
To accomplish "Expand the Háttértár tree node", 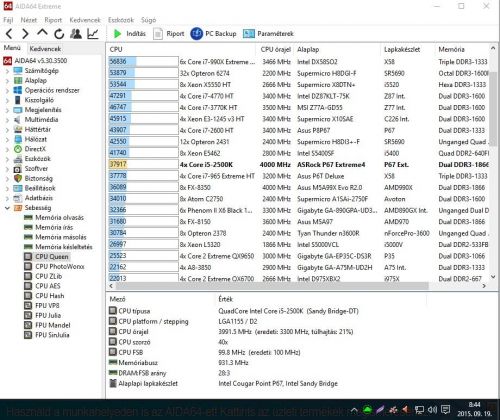I will 7,129.
